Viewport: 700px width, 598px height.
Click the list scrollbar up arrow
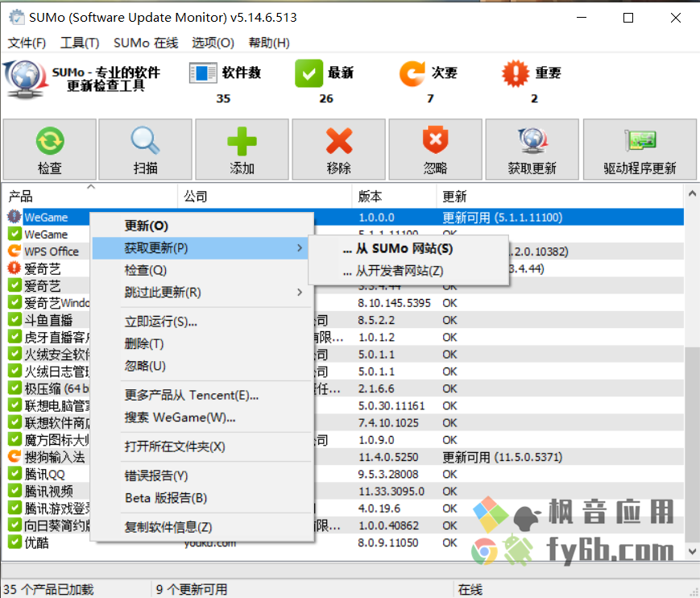pos(691,193)
